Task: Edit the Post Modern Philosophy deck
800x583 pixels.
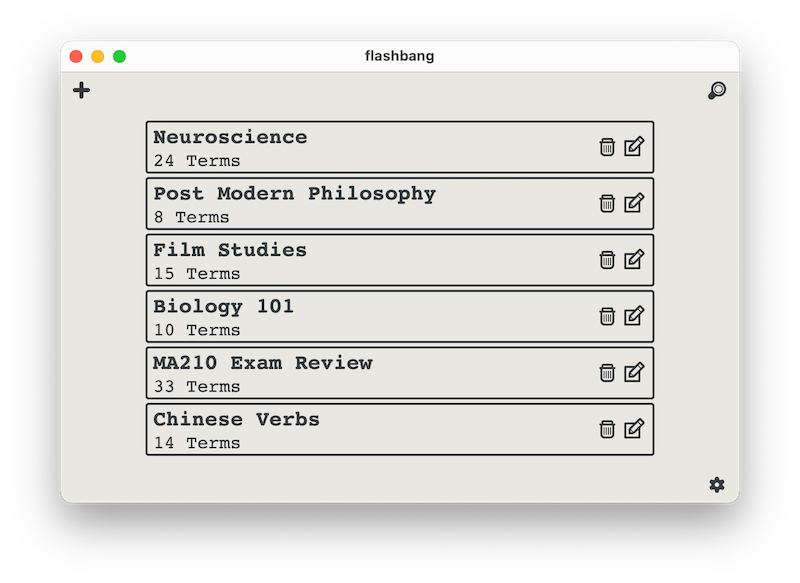Action: coord(634,203)
